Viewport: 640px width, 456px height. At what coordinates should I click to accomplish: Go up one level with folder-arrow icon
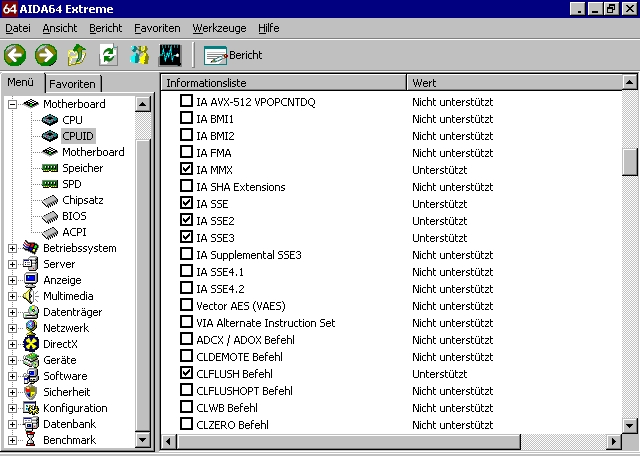[x=77, y=55]
